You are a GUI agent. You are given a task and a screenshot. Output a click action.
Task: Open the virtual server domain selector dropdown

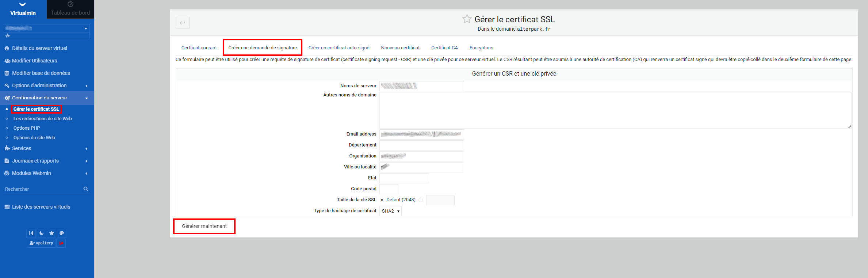(x=46, y=28)
